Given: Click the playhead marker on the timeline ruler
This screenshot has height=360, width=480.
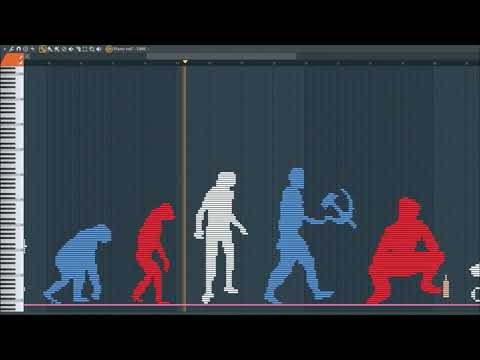Looking at the screenshot, I should 185,61.
